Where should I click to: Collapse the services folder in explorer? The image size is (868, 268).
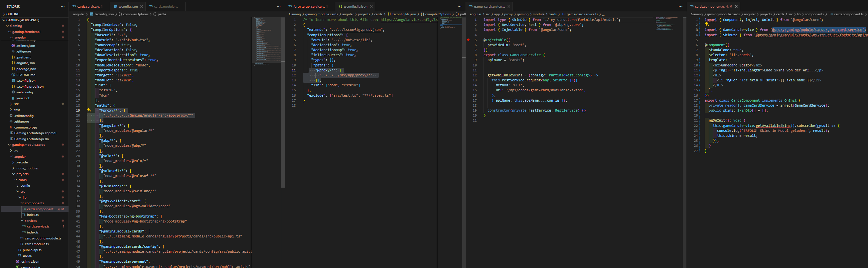pyautogui.click(x=30, y=221)
